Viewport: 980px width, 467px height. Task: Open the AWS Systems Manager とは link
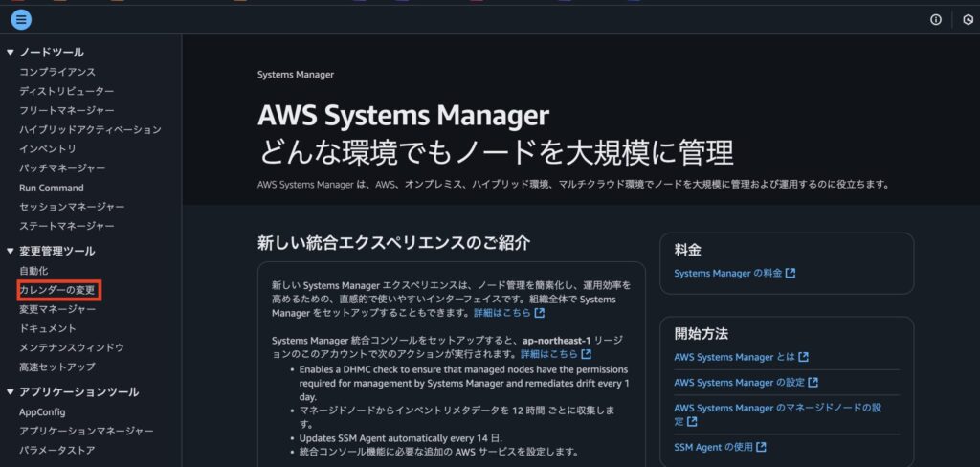[734, 357]
